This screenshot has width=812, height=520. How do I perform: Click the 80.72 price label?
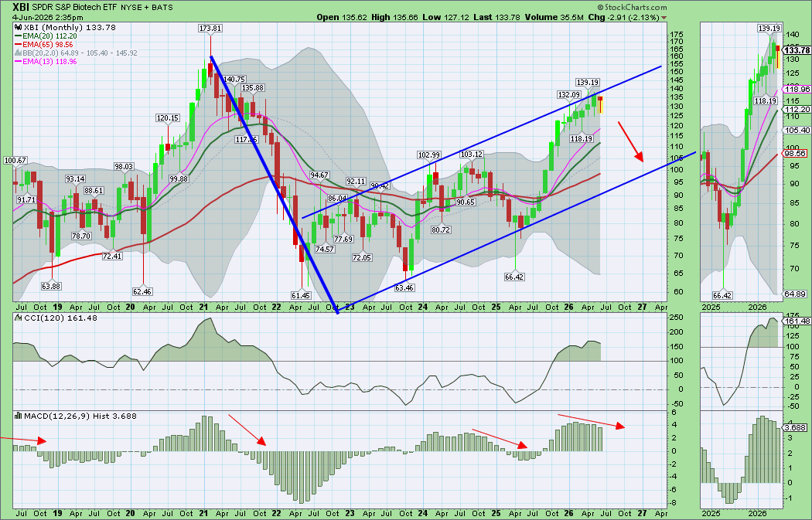point(440,229)
